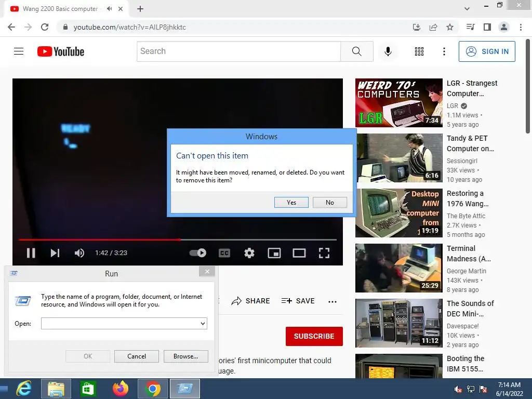Open Booting the IBM 5155 video title
The height and width of the screenshot is (399, 532).
click(465, 364)
